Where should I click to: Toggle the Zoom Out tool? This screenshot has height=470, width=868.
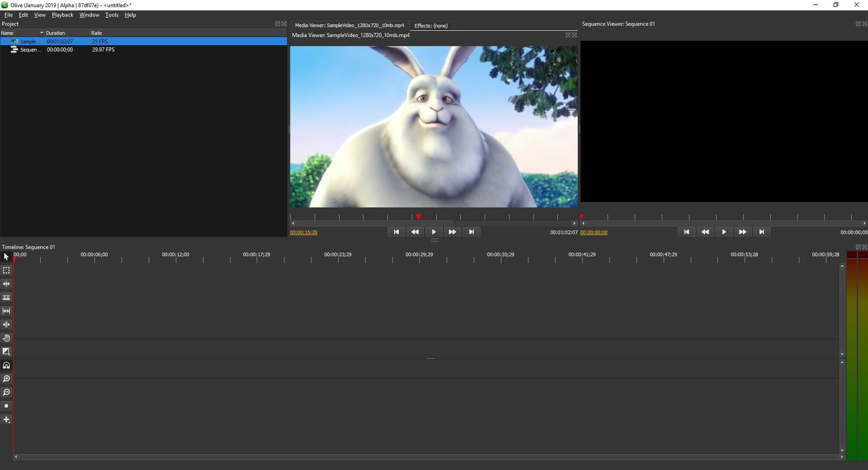(x=7, y=392)
